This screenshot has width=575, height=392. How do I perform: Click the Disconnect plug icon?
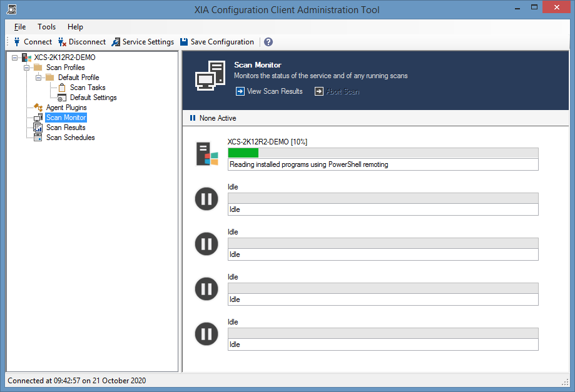click(62, 42)
